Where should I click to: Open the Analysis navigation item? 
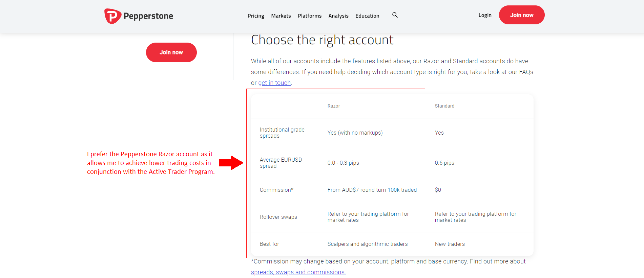[x=338, y=16]
